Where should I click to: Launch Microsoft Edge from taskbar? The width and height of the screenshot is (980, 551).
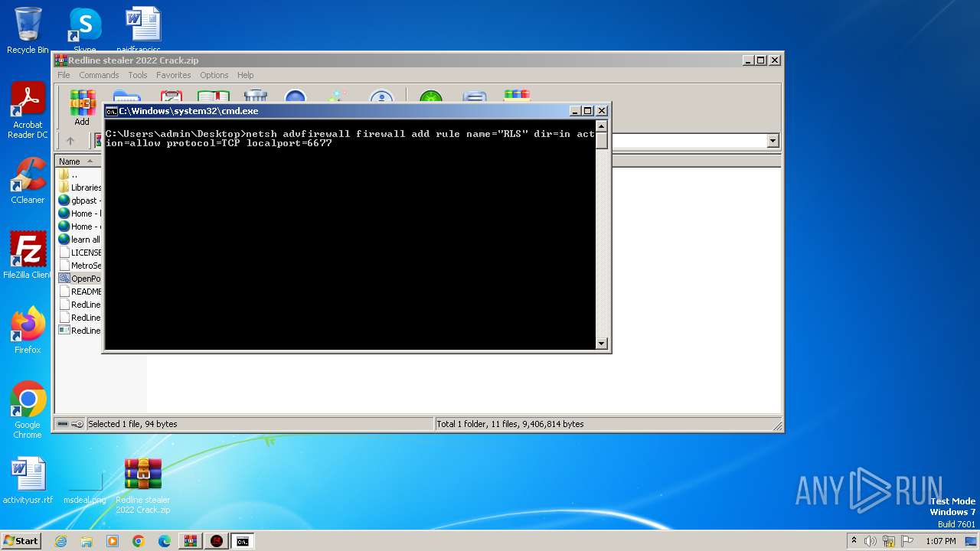pos(164,541)
